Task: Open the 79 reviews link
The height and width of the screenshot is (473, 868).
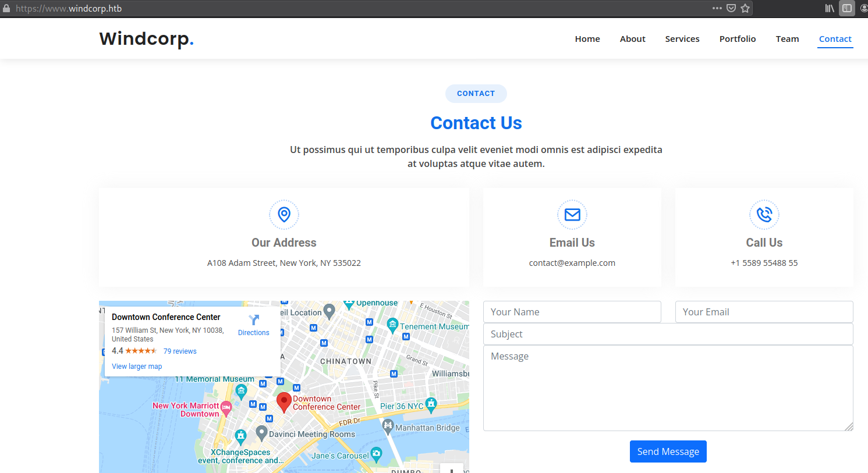Action: point(180,351)
